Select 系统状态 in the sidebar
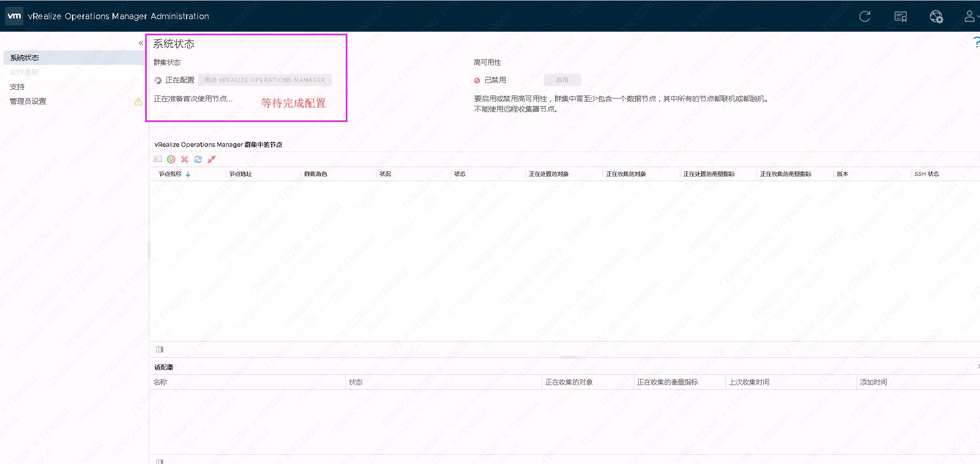 tap(74, 58)
